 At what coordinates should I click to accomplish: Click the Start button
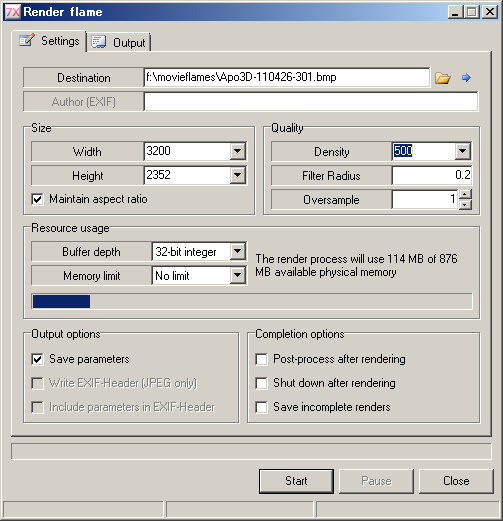(296, 481)
